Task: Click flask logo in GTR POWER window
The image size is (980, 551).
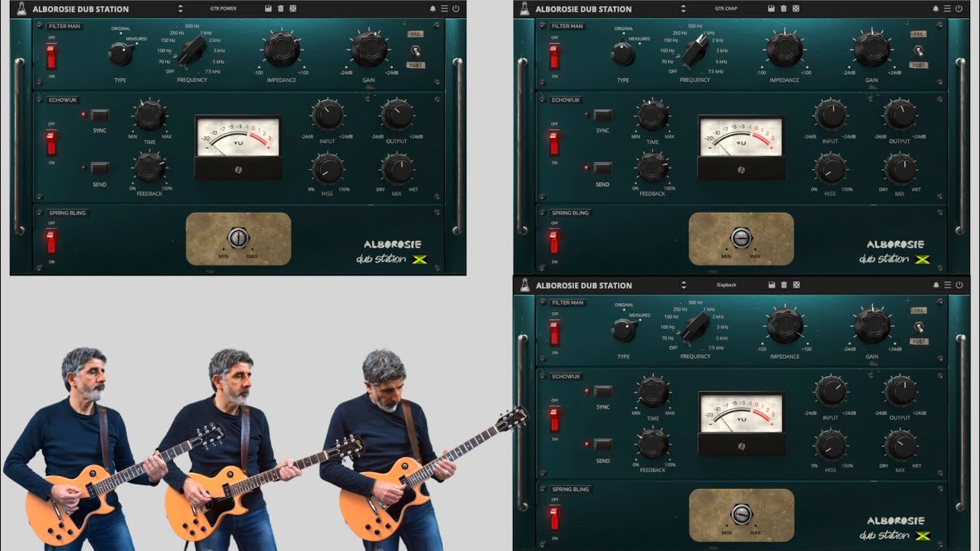Action: (21, 8)
